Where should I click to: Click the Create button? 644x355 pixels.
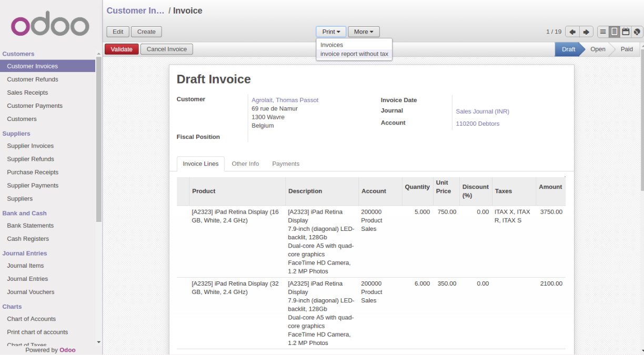[x=146, y=32]
